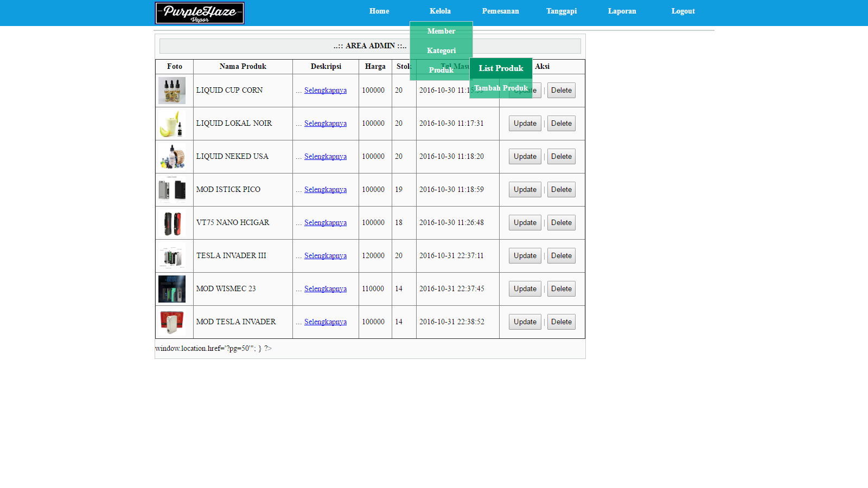
Task: Select the MOD TESLA INVADER thumbnail
Action: click(x=172, y=322)
